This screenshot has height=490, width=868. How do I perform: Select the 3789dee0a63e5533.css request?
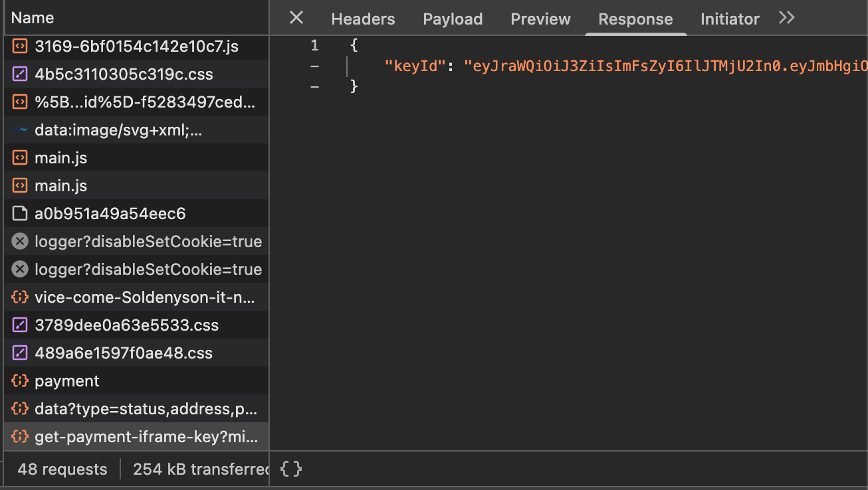(136, 325)
